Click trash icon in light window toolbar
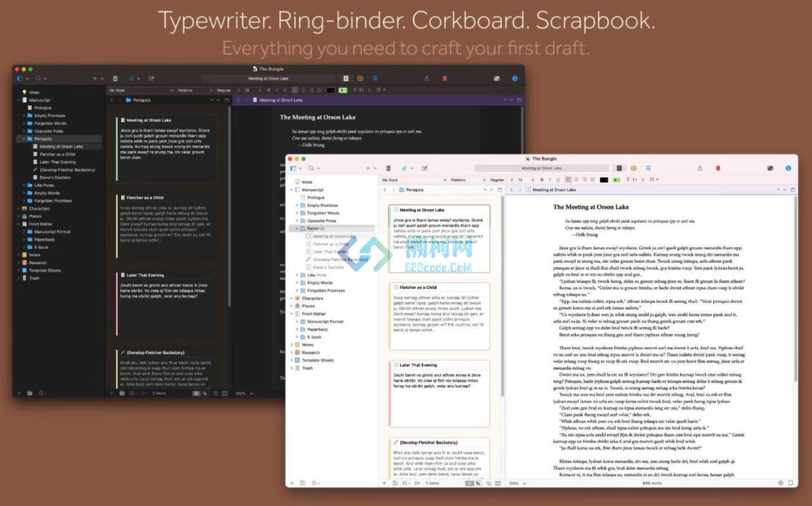This screenshot has height=506, width=812. click(x=389, y=168)
